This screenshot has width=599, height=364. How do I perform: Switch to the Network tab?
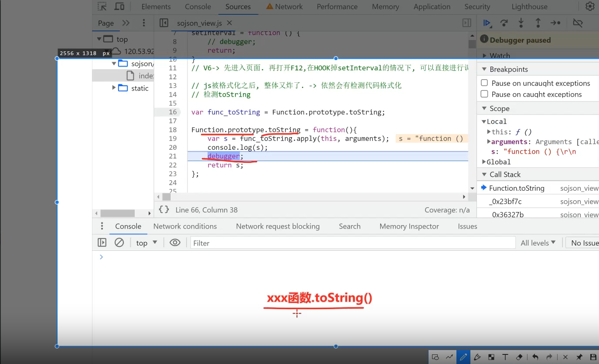coord(284,7)
